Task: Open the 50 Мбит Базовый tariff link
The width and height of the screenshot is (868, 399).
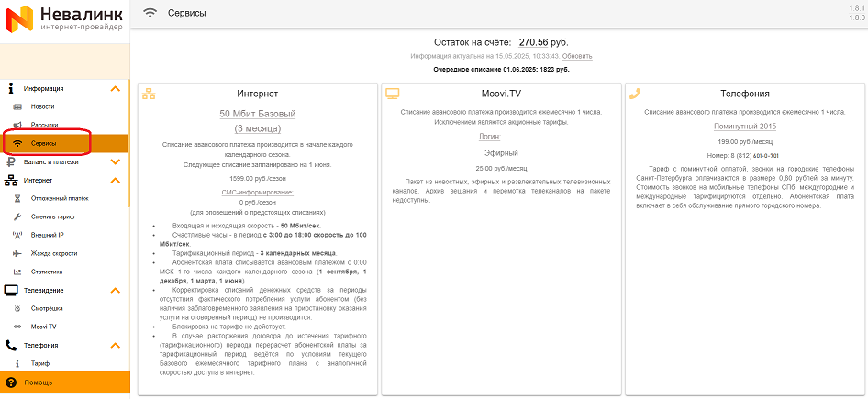Action: point(257,114)
